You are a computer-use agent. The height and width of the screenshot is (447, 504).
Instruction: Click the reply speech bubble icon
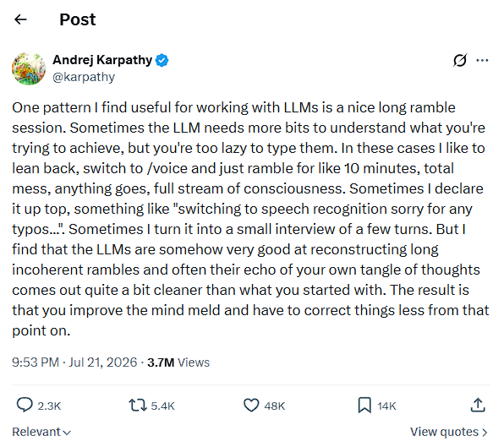(25, 405)
